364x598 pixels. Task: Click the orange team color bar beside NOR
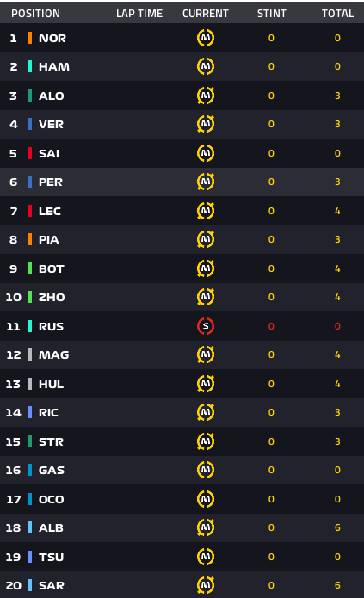pos(30,38)
